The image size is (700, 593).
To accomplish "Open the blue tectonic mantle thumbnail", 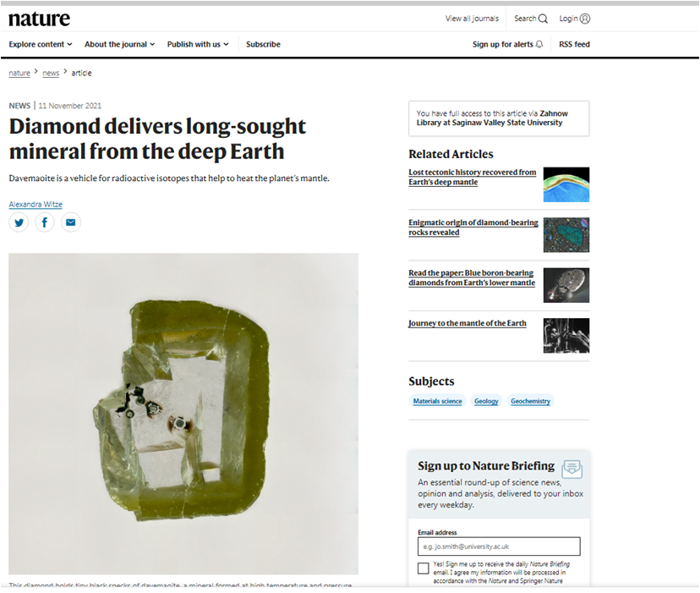I will coord(566,184).
